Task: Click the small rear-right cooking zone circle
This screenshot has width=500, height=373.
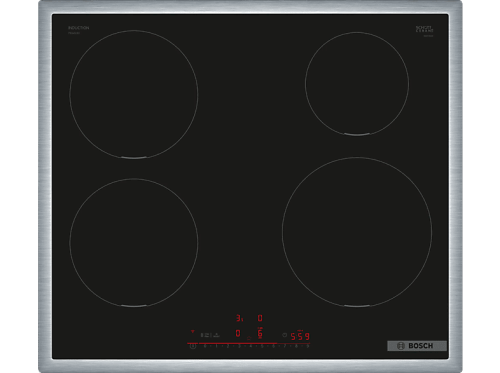Action: point(357,84)
